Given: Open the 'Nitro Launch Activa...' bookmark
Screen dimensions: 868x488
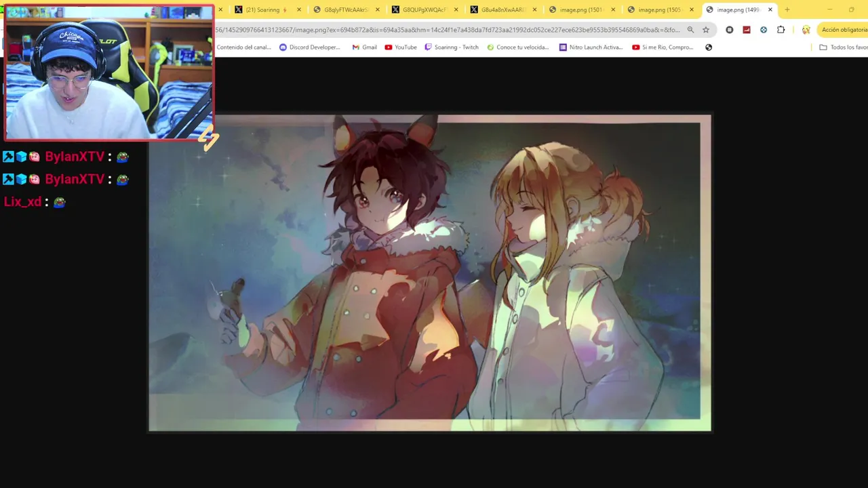Looking at the screenshot, I should (x=591, y=47).
